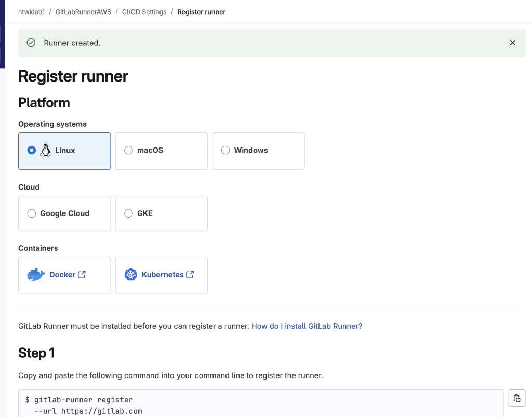Click the Operating systems label

pyautogui.click(x=52, y=124)
